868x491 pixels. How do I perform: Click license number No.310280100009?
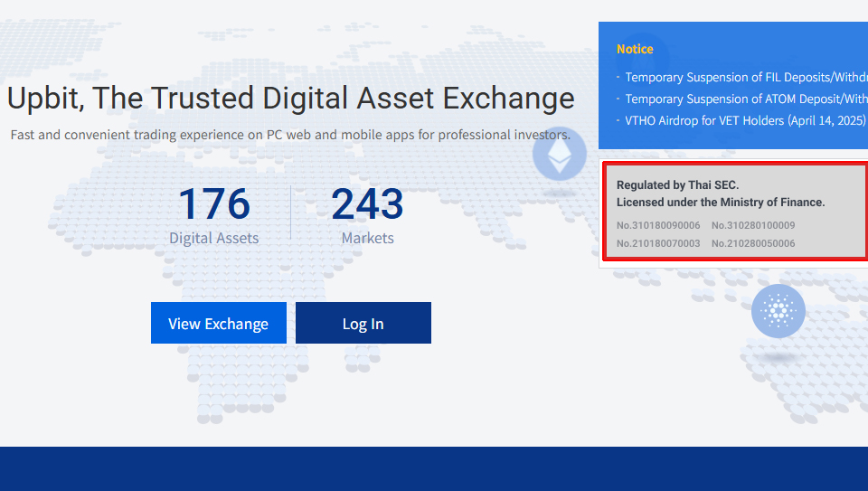(753, 225)
